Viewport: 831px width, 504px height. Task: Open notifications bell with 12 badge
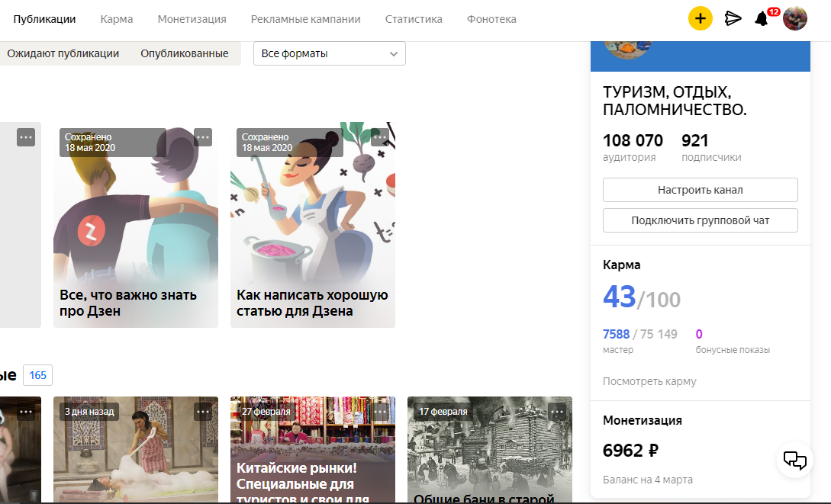coord(762,18)
